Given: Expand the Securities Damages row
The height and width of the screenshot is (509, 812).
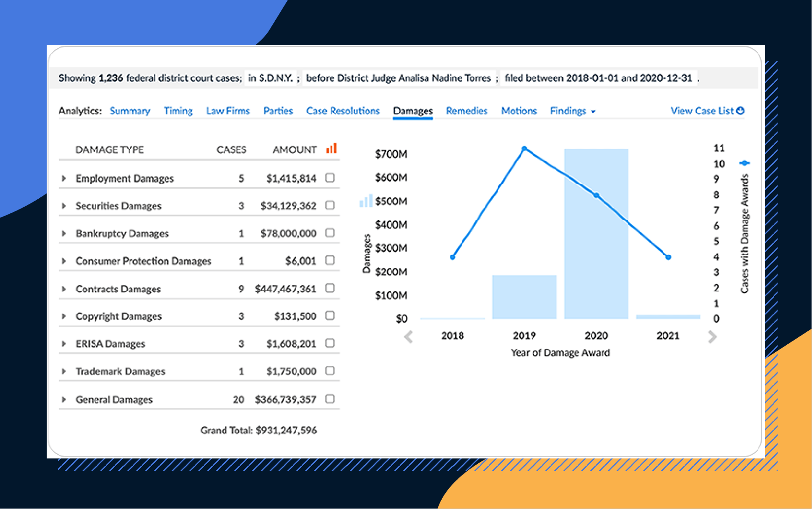Looking at the screenshot, I should pyautogui.click(x=64, y=206).
